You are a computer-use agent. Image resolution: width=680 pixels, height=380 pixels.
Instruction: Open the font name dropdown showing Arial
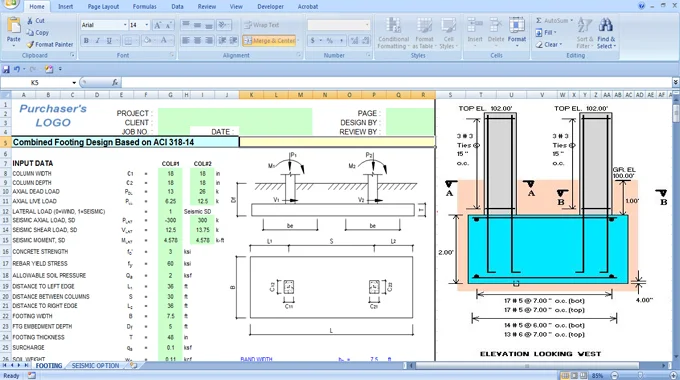pos(104,25)
